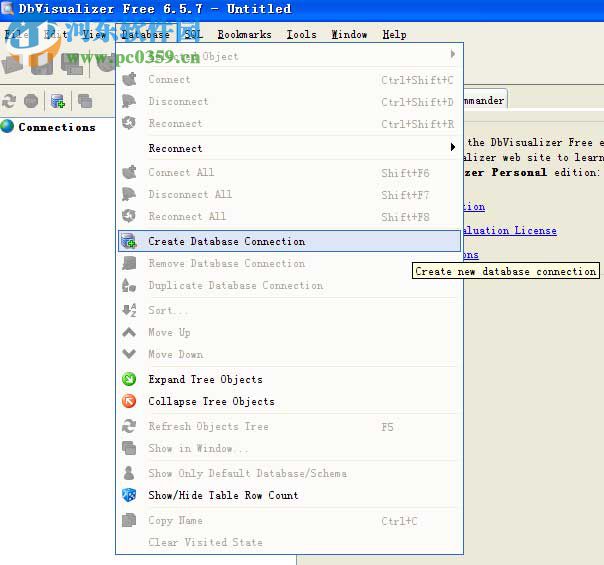The height and width of the screenshot is (565, 604).
Task: Click the Reconnect All icon
Action: [x=129, y=216]
